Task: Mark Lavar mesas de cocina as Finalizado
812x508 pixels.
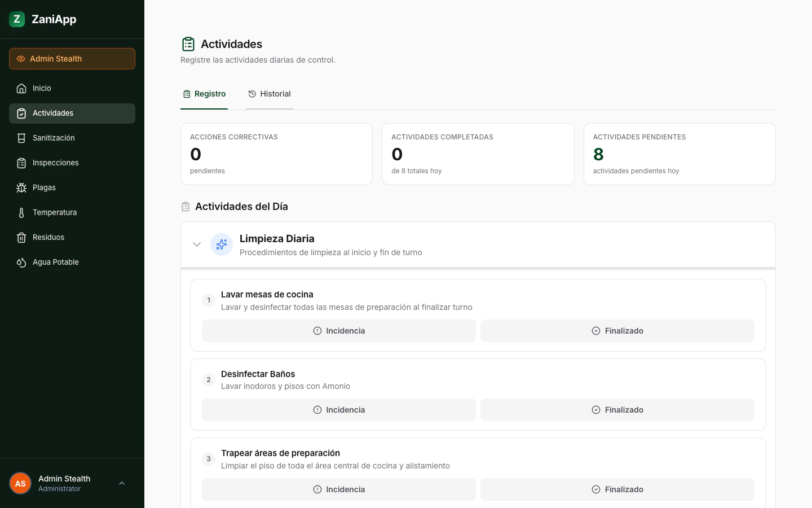Action: (x=617, y=331)
